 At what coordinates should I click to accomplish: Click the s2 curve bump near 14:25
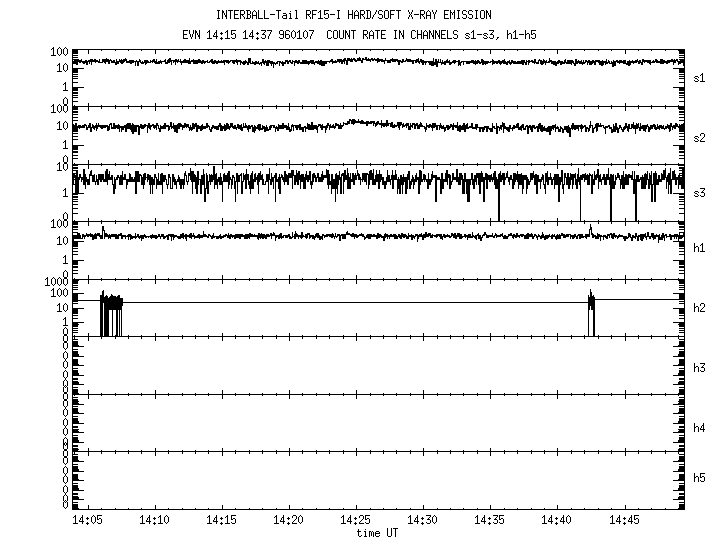click(357, 123)
